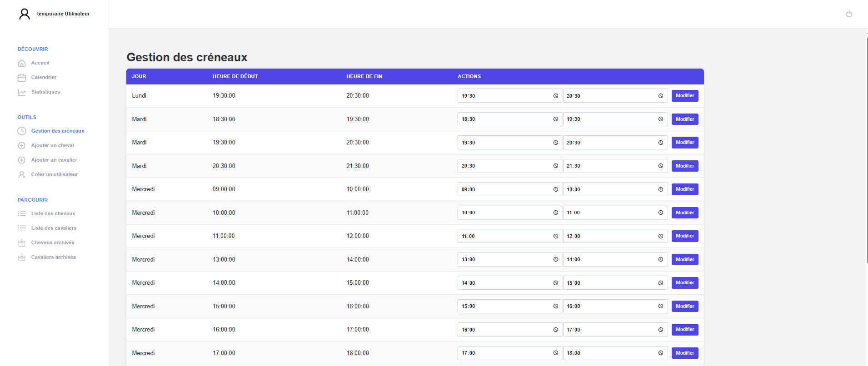The height and width of the screenshot is (366, 868).
Task: Open Liste des chevaux
Action: coord(53,214)
